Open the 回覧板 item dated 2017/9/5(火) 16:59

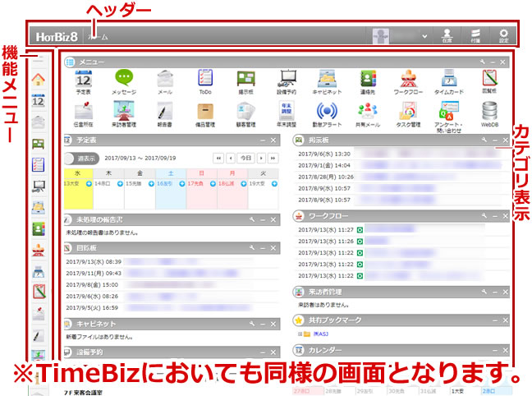[x=172, y=308]
